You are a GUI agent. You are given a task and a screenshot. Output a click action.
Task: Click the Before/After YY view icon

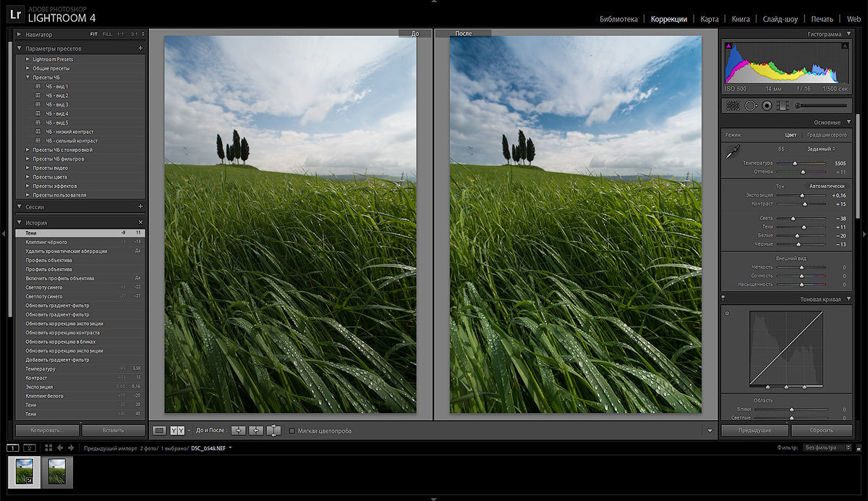(177, 430)
